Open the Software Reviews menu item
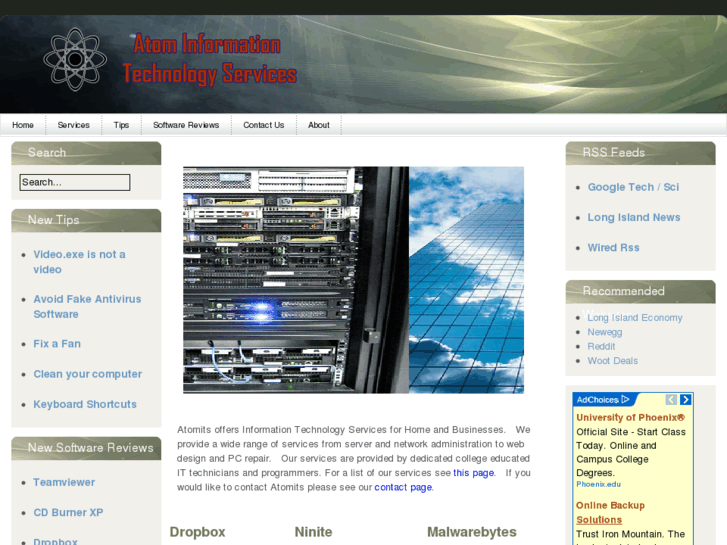The width and height of the screenshot is (727, 545). 186,125
